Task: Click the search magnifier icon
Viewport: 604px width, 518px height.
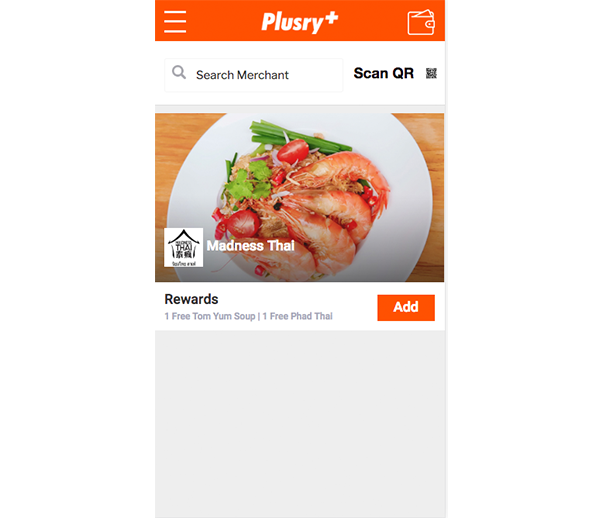Action: click(x=179, y=72)
